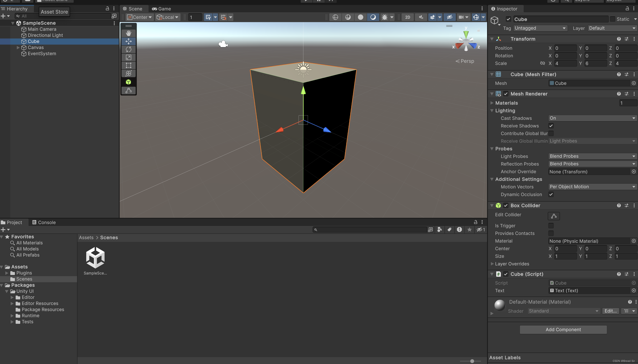Open the Tag dropdown
Image resolution: width=638 pixels, height=364 pixels.
540,28
